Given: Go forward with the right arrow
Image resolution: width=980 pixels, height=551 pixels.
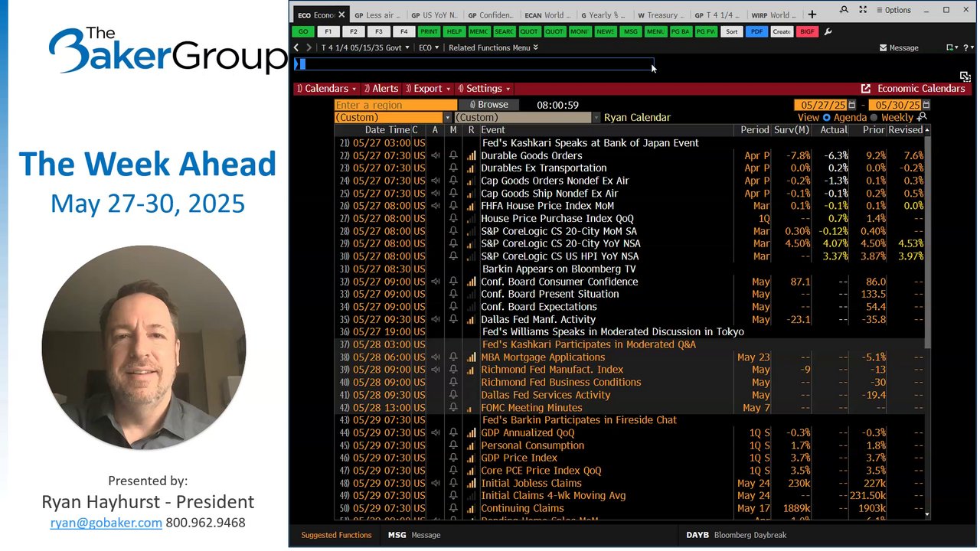Looking at the screenshot, I should pos(309,47).
